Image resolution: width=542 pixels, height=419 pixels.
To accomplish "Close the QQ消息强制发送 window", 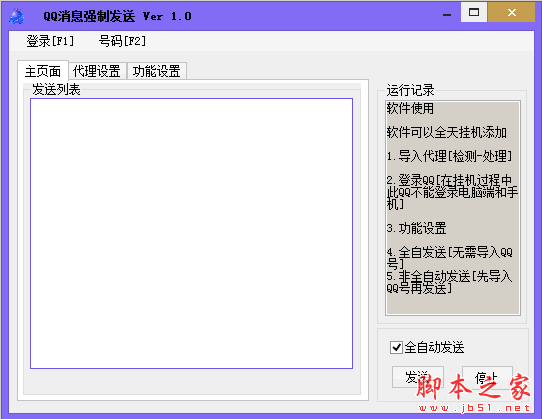I will 512,12.
